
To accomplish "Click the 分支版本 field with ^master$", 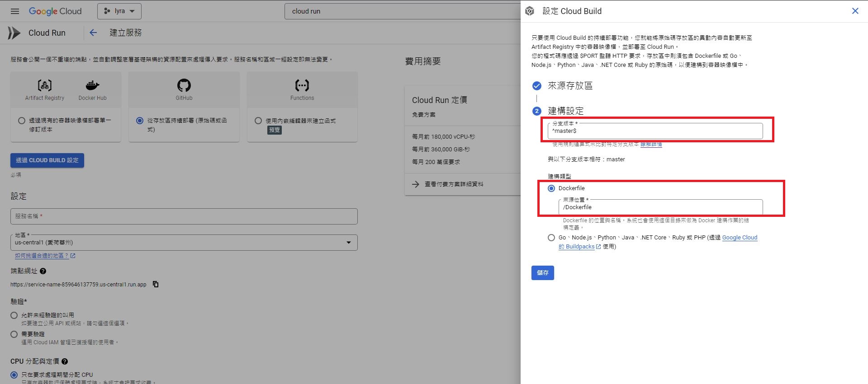I will (x=655, y=131).
